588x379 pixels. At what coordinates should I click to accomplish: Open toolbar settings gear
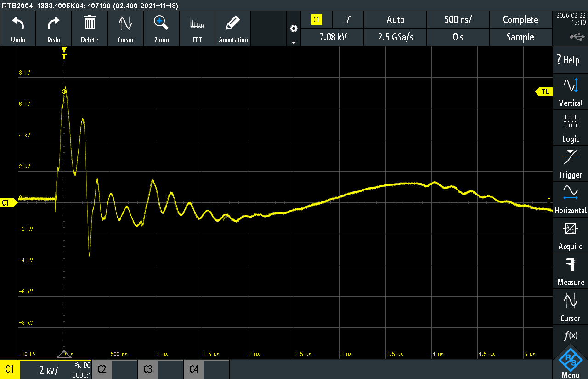294,29
